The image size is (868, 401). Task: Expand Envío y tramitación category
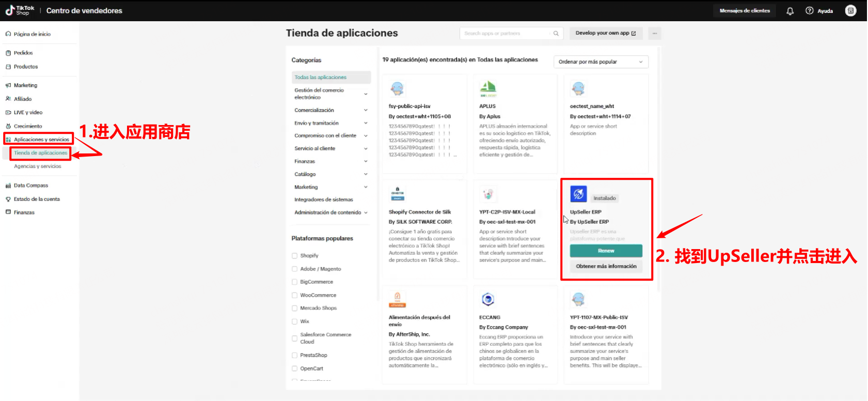tap(366, 123)
